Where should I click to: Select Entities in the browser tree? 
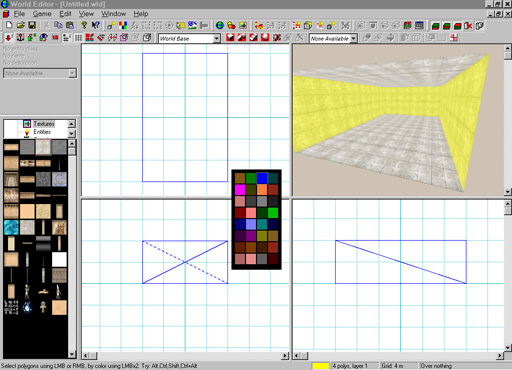42,132
